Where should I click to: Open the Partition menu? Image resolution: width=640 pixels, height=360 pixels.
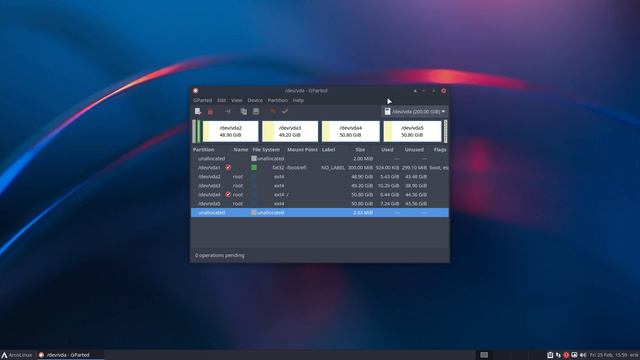[x=278, y=100]
